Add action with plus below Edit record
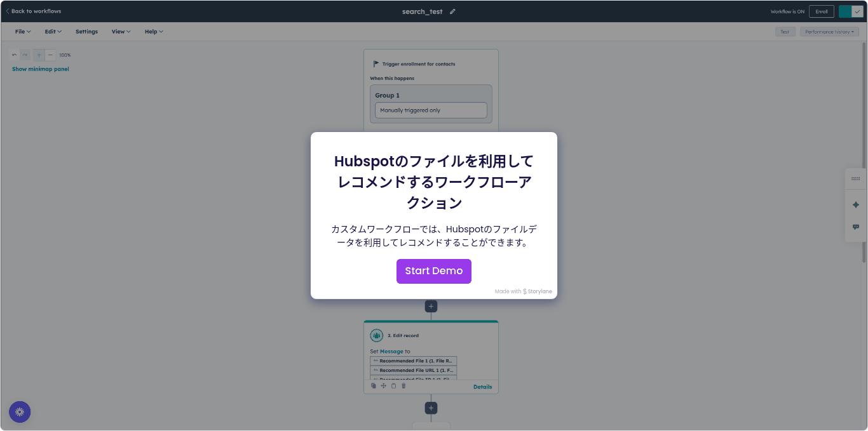The height and width of the screenshot is (431, 868). point(431,408)
